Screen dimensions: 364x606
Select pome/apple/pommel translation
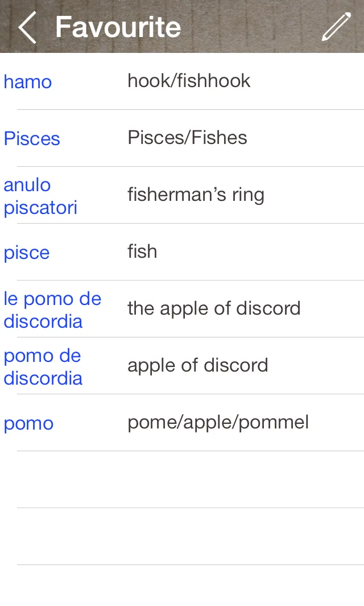218,422
